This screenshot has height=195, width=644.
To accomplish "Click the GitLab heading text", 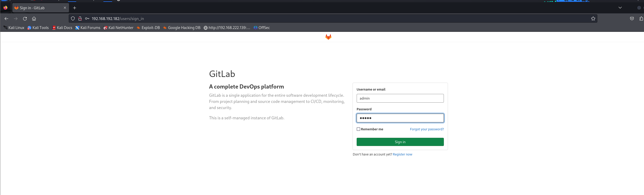I will click(222, 74).
